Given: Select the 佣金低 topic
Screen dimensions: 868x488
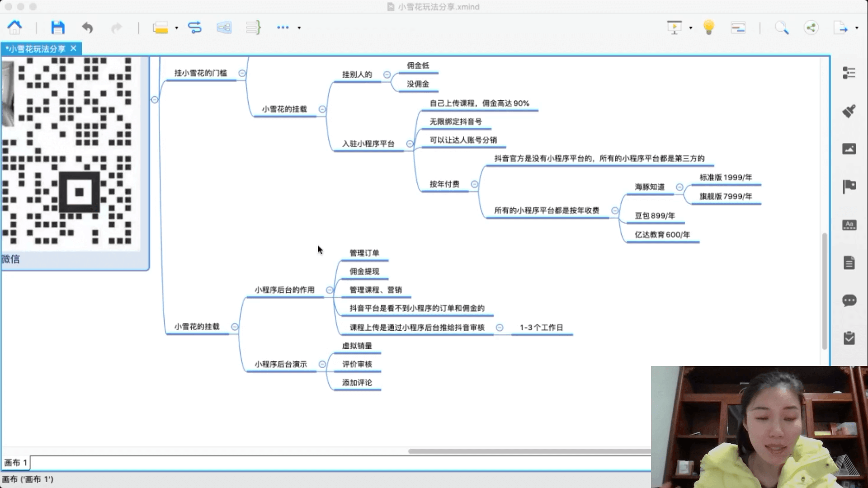Looking at the screenshot, I should pos(418,66).
